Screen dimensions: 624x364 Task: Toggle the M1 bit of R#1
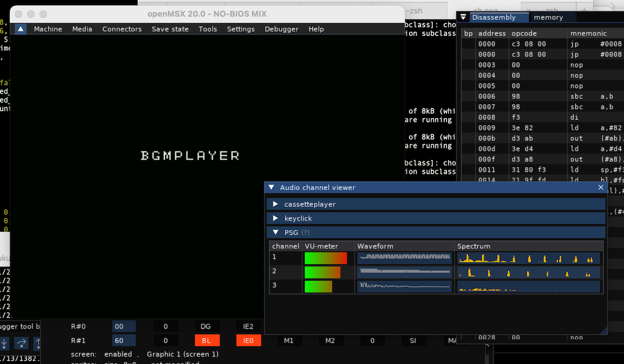pyautogui.click(x=289, y=340)
